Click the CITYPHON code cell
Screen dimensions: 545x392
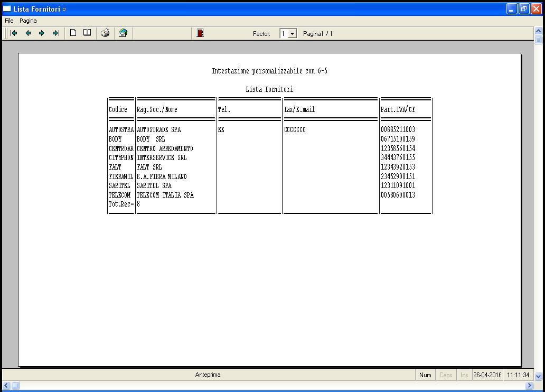click(x=121, y=157)
